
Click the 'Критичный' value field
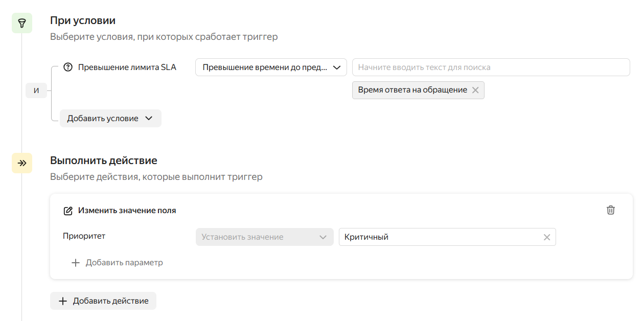(440, 237)
